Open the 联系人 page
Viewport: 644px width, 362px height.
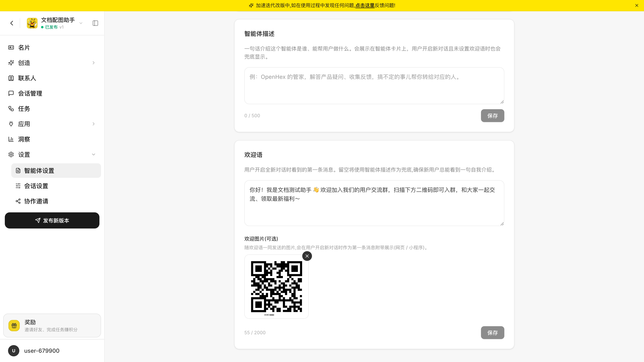point(52,78)
